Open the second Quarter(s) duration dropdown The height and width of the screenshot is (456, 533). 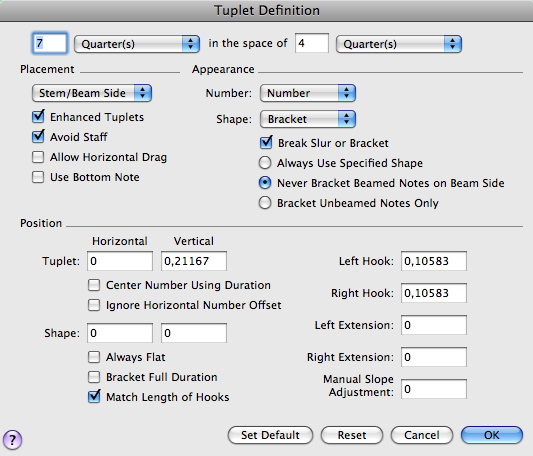click(398, 44)
